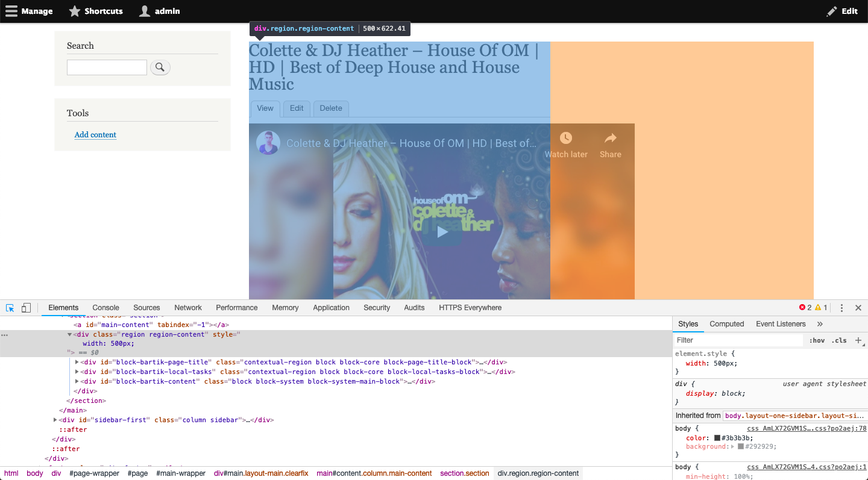The image size is (868, 480).
Task: Open the admin user menu
Action: tap(159, 11)
